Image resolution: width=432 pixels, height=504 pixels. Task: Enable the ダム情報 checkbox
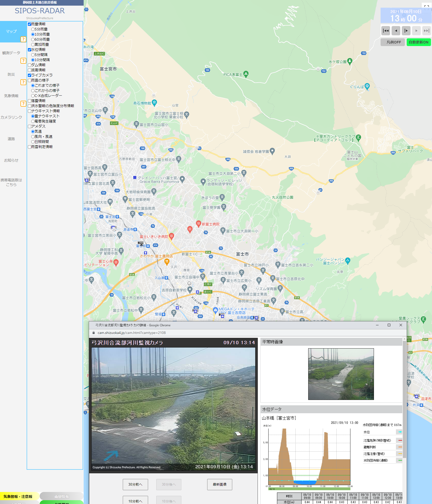pos(30,65)
